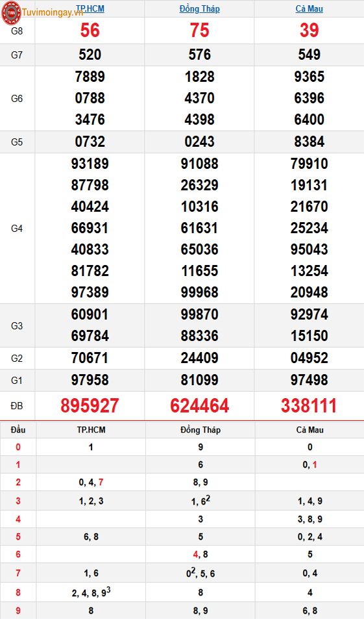Click TP.HCM special prize 895927

coord(90,406)
